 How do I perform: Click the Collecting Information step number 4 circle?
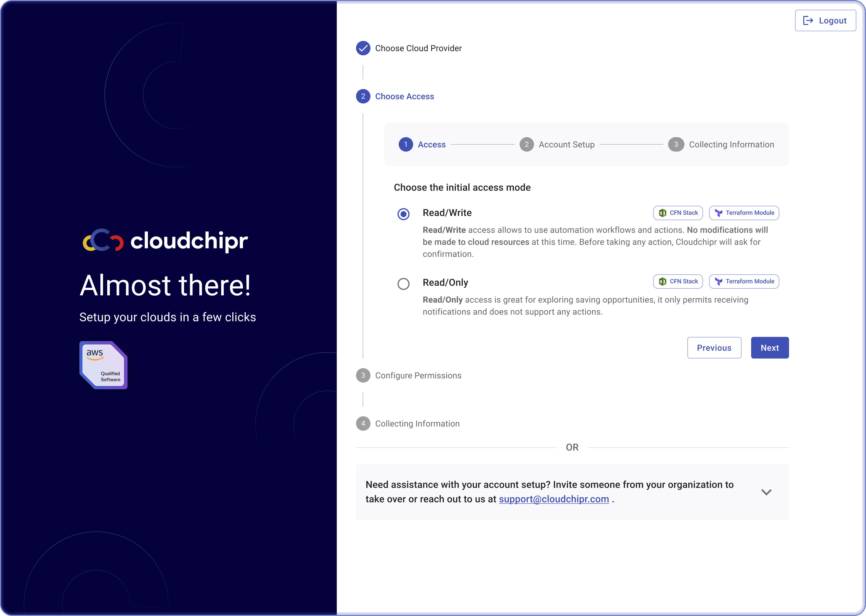[363, 424]
